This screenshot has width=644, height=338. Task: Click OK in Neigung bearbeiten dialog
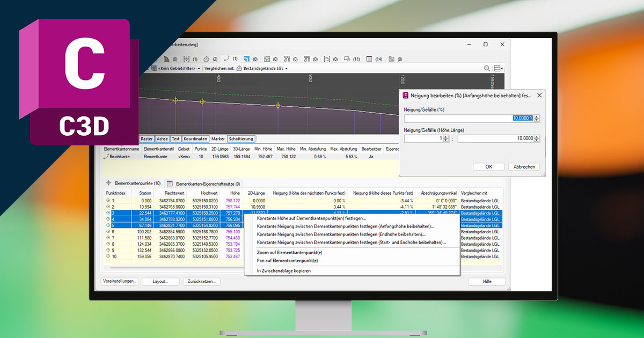tap(488, 167)
